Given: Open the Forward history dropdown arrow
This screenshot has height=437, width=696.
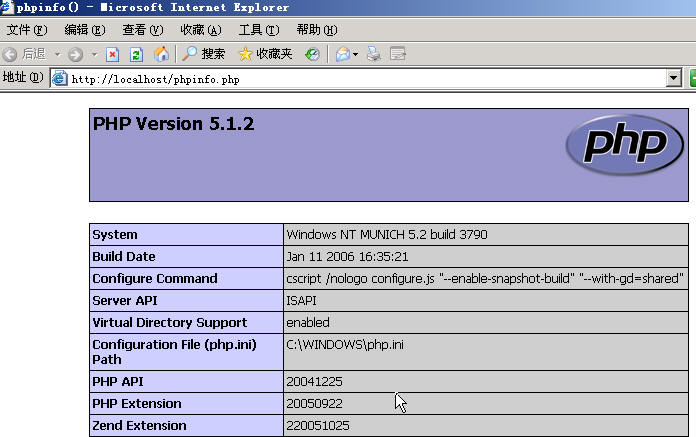Looking at the screenshot, I should 94,55.
